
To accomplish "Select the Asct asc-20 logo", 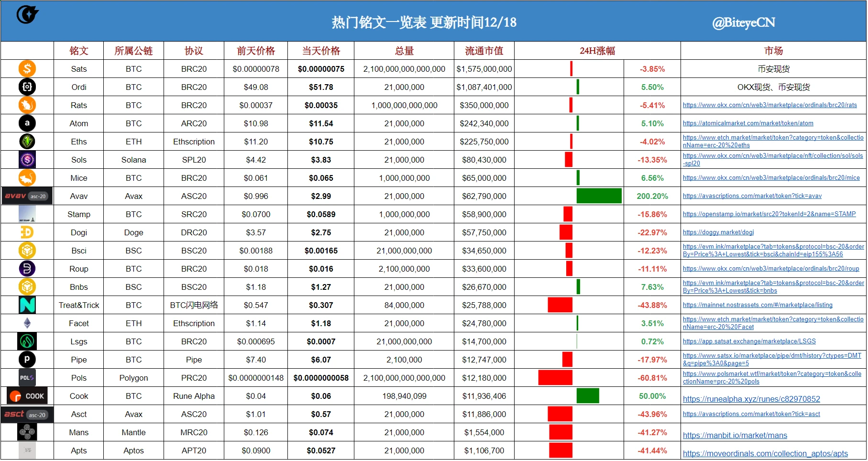I will pyautogui.click(x=27, y=414).
